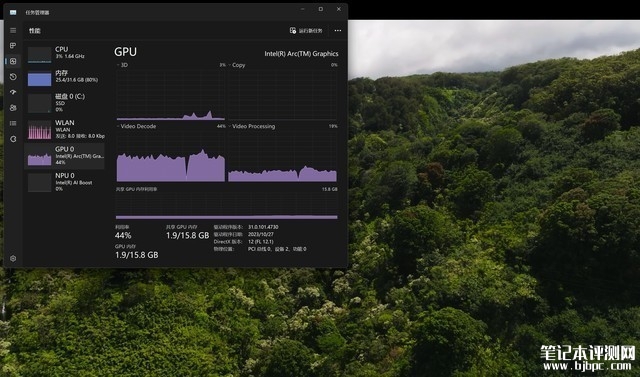Maximize the Task Manager window
The width and height of the screenshot is (640, 377).
(x=321, y=9)
